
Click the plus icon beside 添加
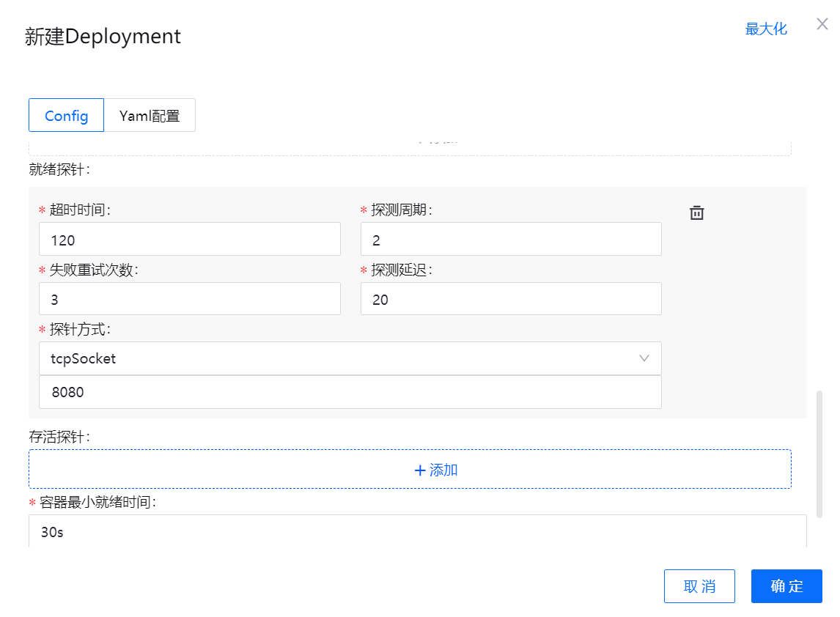coord(420,470)
